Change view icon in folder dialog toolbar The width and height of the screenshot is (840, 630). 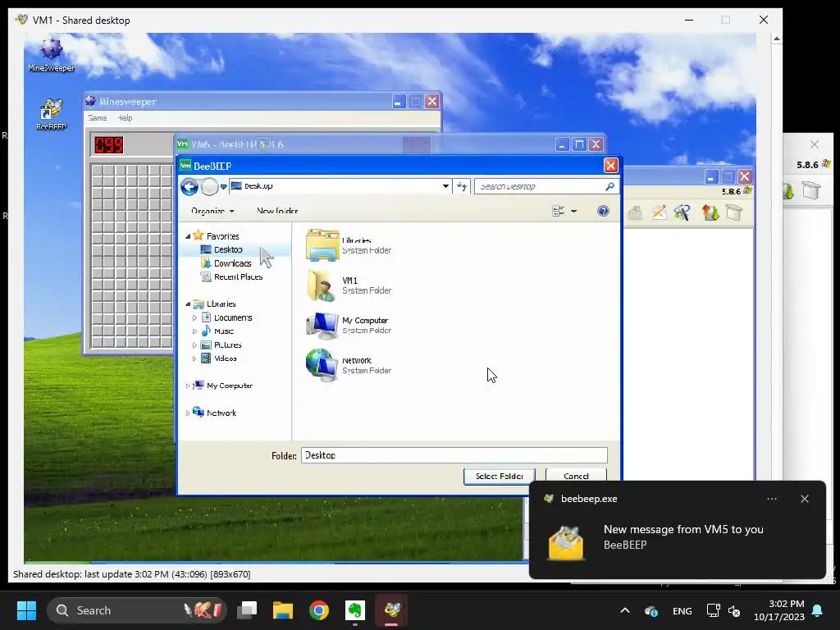(558, 211)
